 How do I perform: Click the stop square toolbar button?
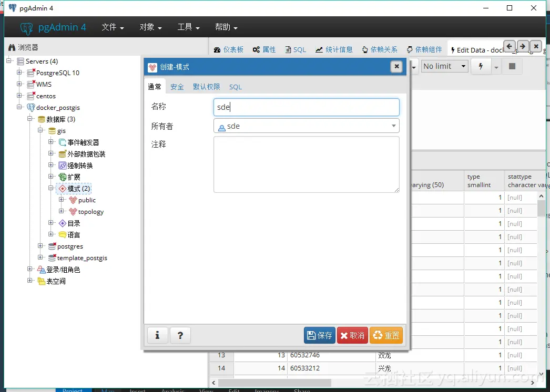click(x=512, y=66)
